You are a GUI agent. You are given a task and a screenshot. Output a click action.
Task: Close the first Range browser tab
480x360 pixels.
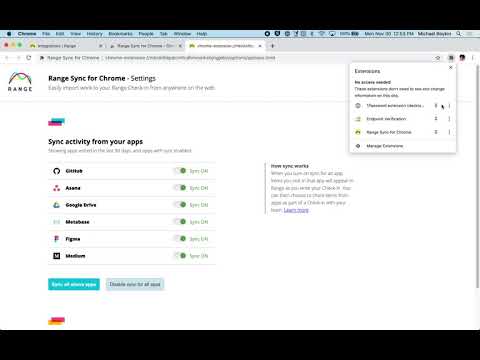[x=101, y=46]
